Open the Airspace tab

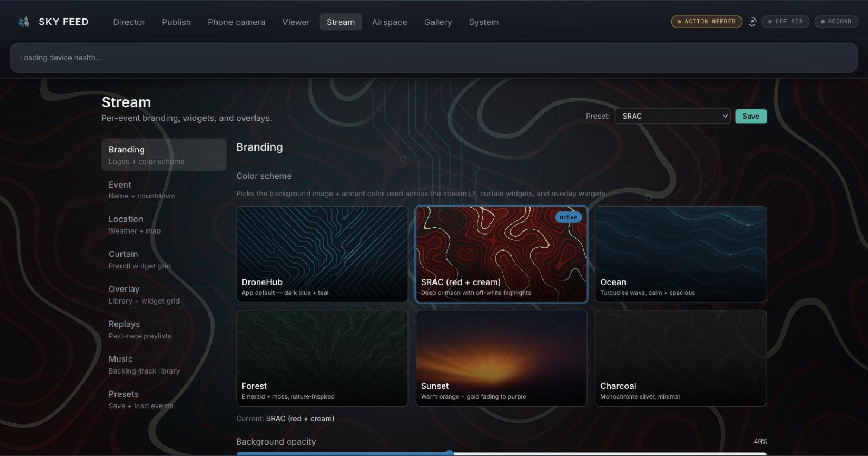point(390,22)
